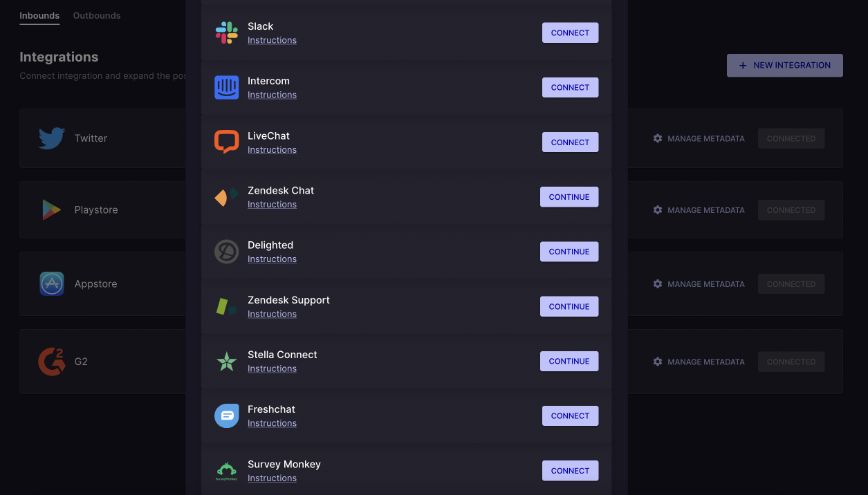Viewport: 868px width, 495px height.
Task: Switch to the Outbounds tab
Action: (96, 15)
